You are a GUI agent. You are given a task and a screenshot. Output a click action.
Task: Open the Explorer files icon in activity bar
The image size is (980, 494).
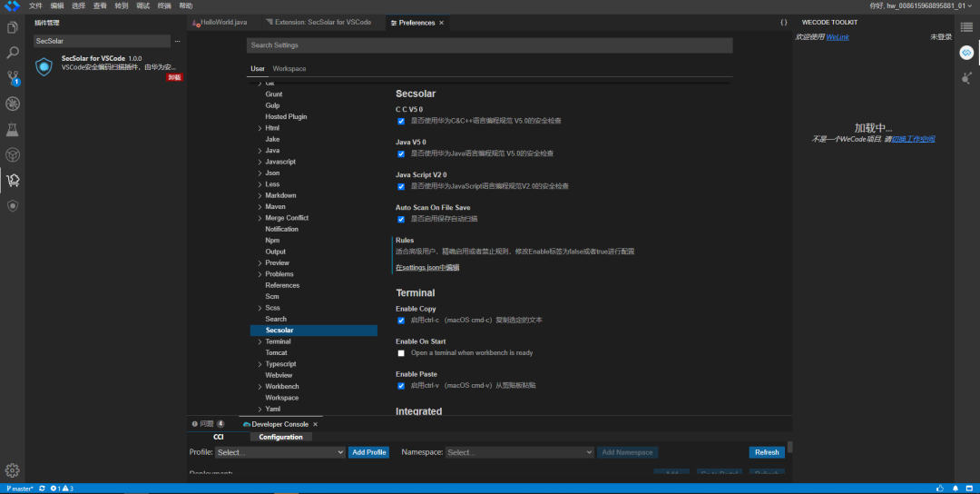tap(13, 27)
